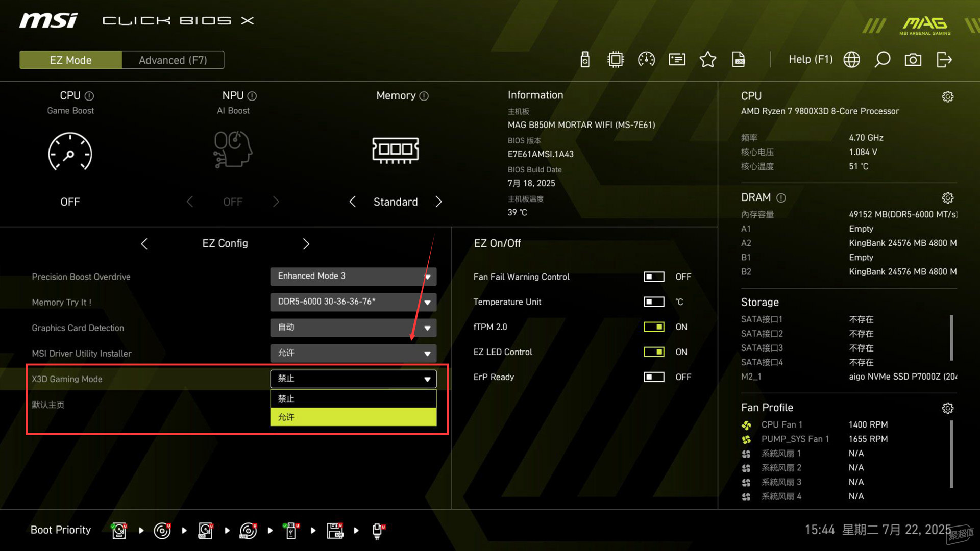Open language selection via the globe icon

[851, 60]
